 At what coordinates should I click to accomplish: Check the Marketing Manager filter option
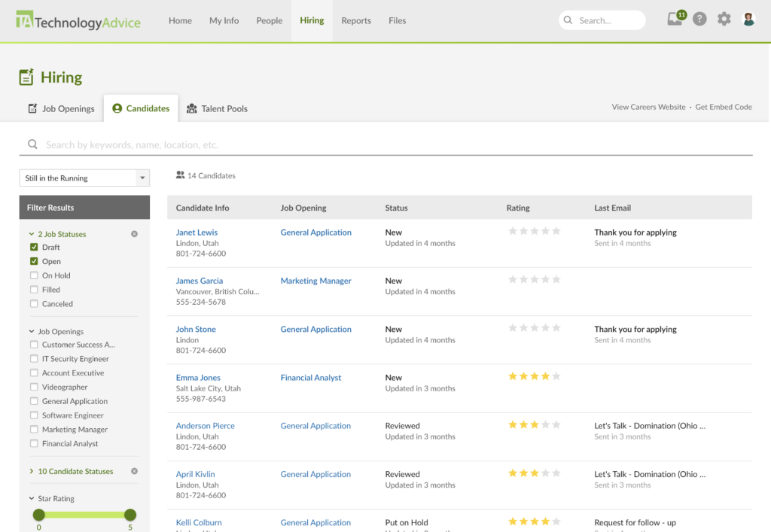(x=34, y=430)
